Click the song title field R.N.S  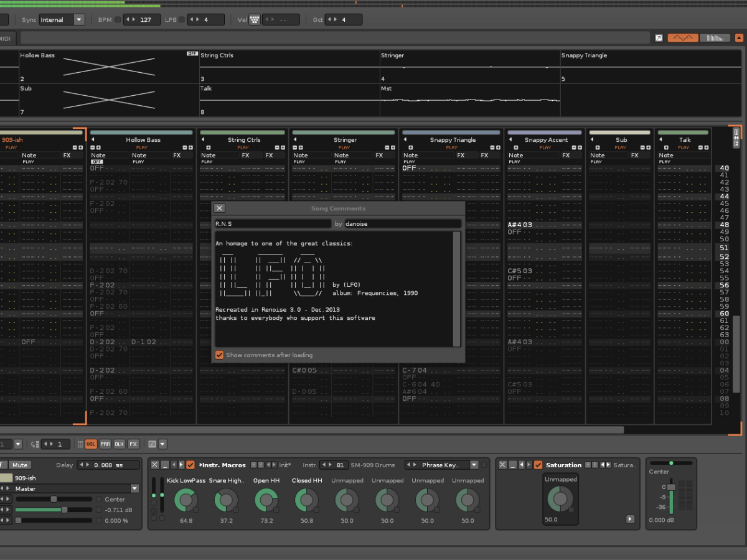(x=272, y=223)
